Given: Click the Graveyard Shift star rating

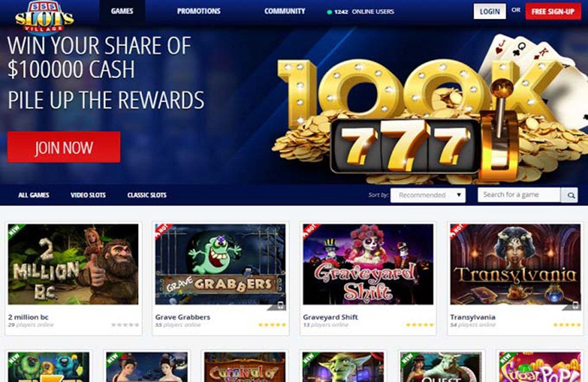Looking at the screenshot, I should pos(420,324).
